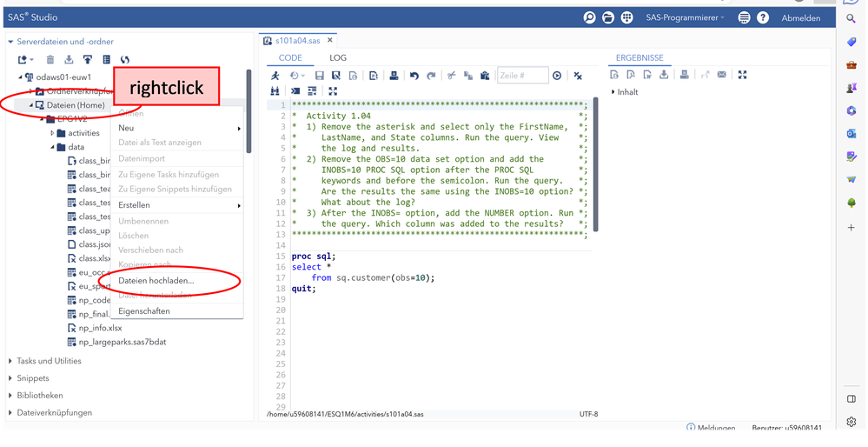Screen dimensions: 868x447
Task: Choose 'Dateien hochladen...' from the context menu
Action: 156,281
